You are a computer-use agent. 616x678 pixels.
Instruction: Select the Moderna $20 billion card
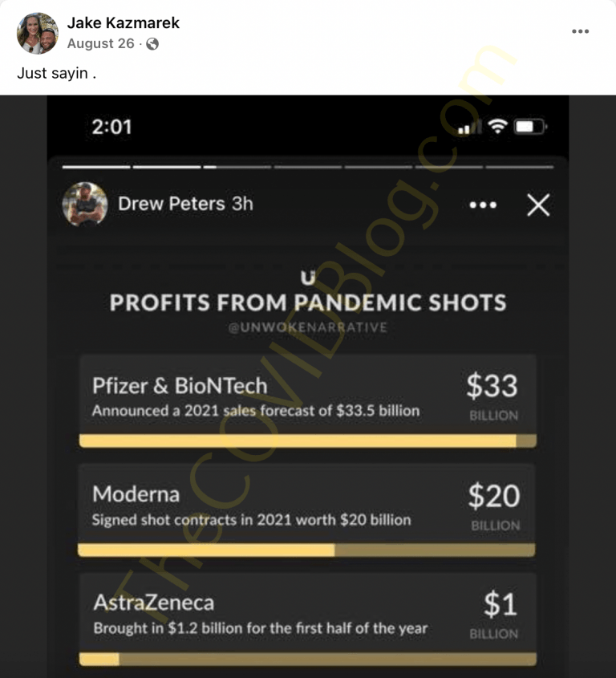[307, 504]
